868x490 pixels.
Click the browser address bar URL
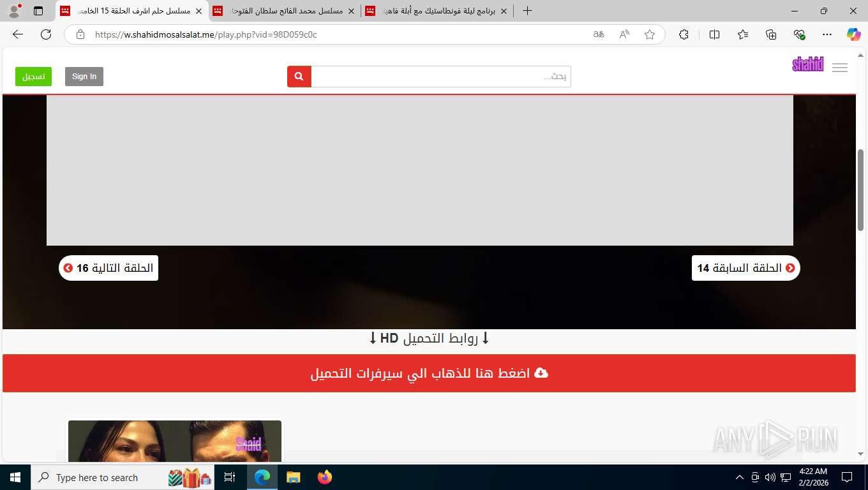click(x=206, y=34)
